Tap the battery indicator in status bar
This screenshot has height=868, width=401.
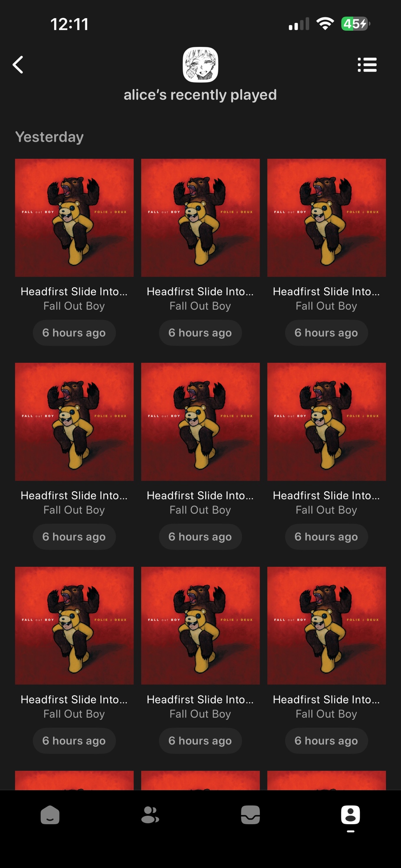(x=356, y=23)
